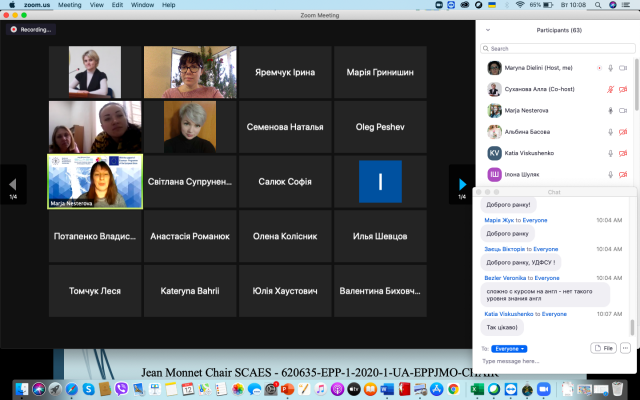Go to previous gallery page arrow
Viewport: 640px width, 400px height.
(x=13, y=184)
